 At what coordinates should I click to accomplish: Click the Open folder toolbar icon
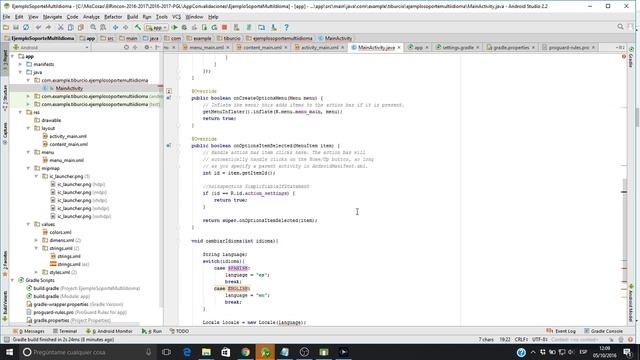[x=6, y=27]
